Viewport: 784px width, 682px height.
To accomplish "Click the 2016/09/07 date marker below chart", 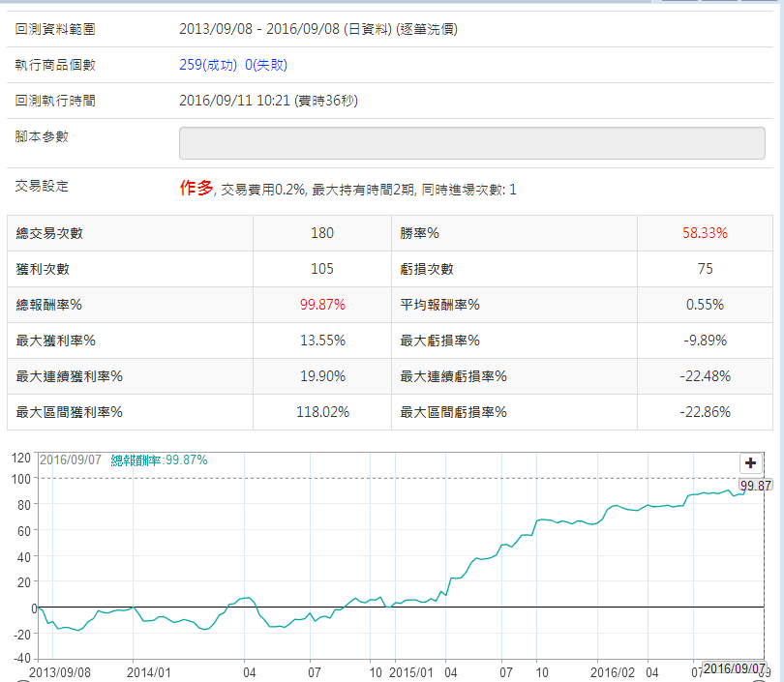I will pyautogui.click(x=731, y=668).
